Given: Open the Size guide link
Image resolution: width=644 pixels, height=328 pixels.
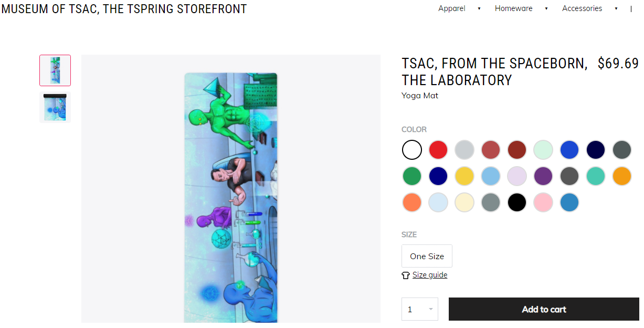Looking at the screenshot, I should pos(429,275).
